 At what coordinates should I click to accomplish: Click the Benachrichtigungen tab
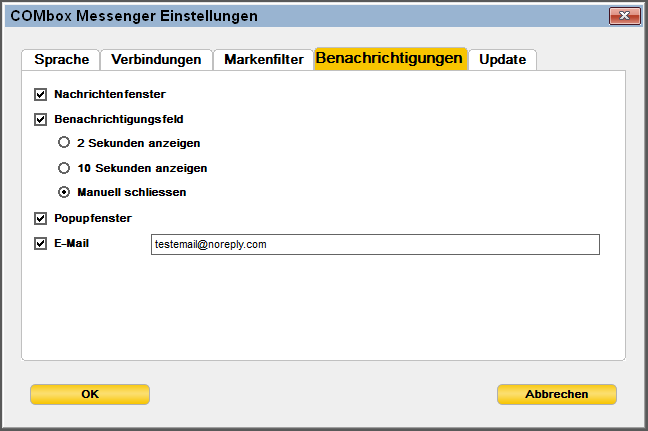pyautogui.click(x=390, y=58)
